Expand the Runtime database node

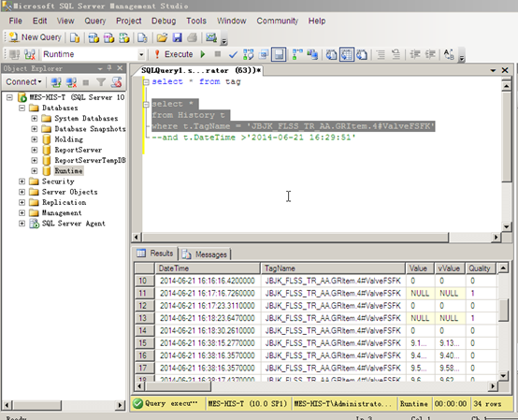[35, 171]
